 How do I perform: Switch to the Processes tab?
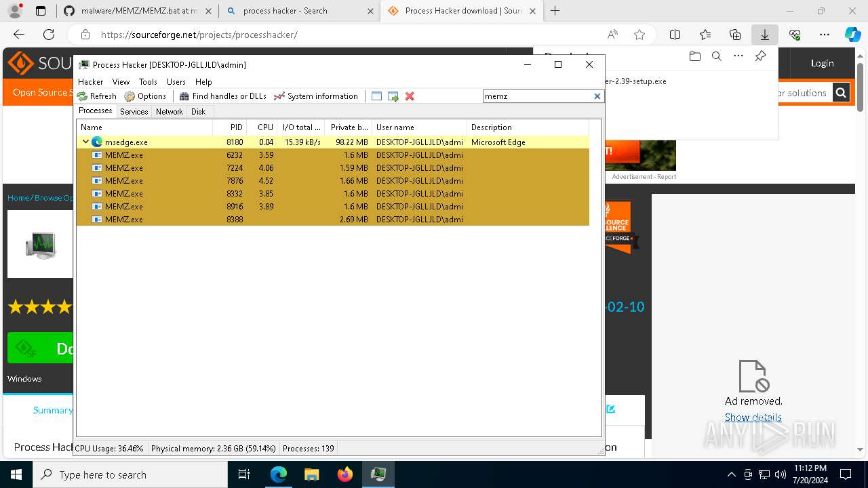tap(96, 110)
